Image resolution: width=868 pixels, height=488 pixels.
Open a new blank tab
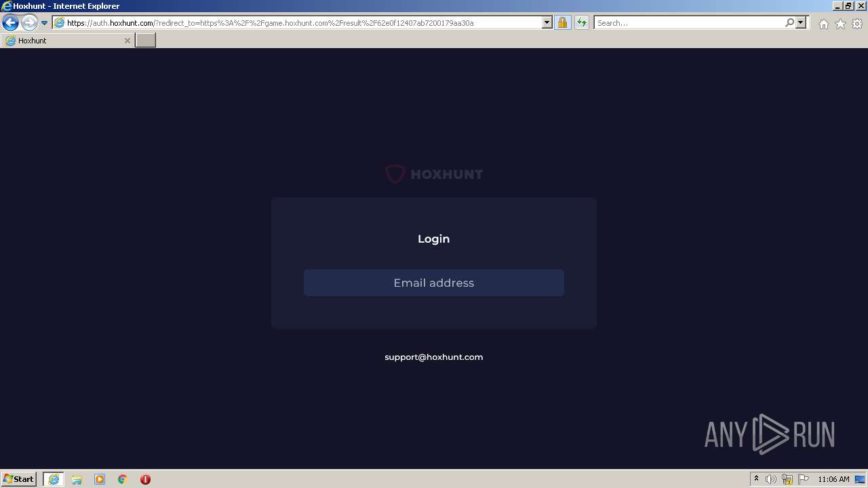[x=146, y=41]
